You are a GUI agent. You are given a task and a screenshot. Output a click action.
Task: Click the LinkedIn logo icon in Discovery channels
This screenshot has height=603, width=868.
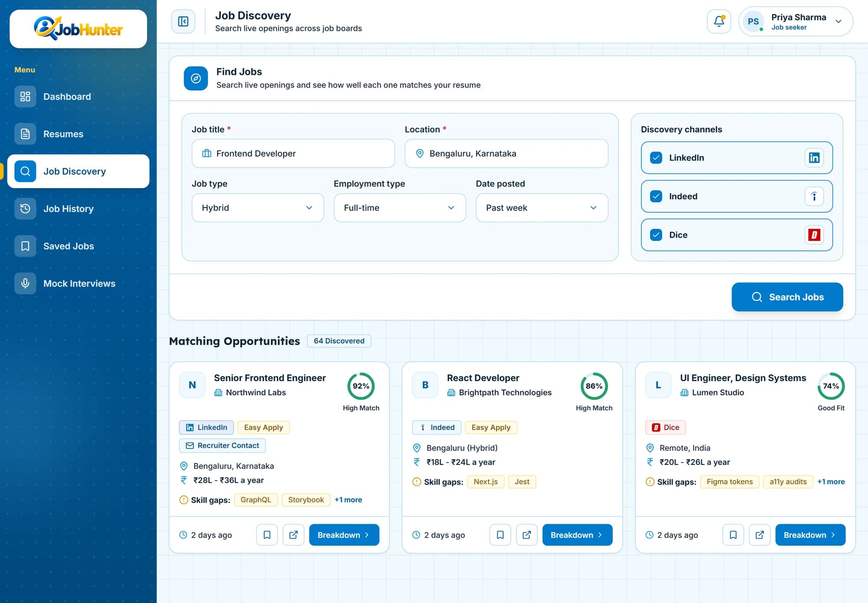[x=814, y=158]
